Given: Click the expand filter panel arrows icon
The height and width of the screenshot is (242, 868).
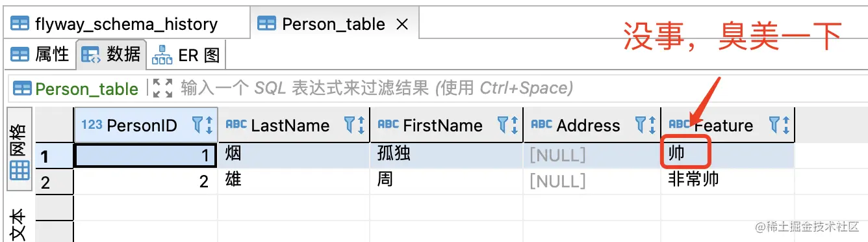Looking at the screenshot, I should pyautogui.click(x=161, y=88).
